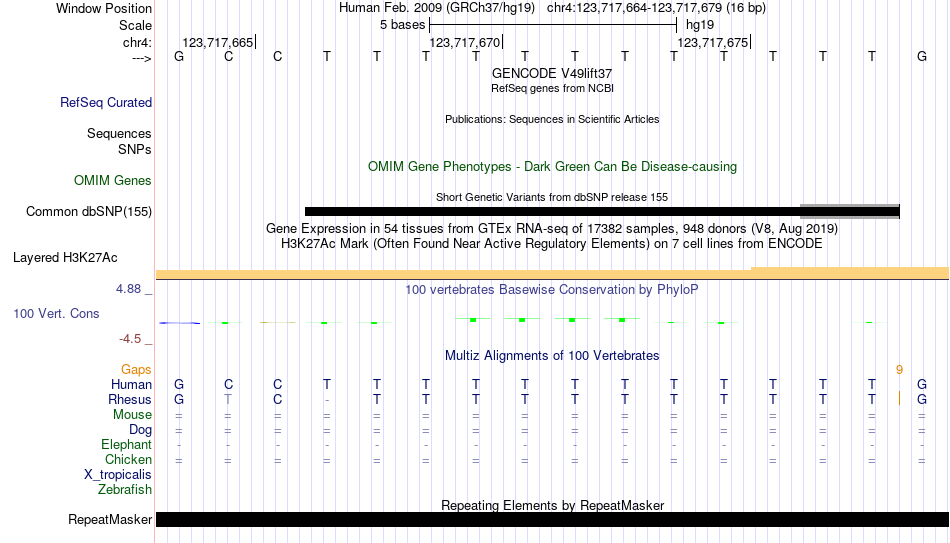The image size is (950, 543).
Task: Click the 5 bases scale bar line
Action: tap(553, 25)
